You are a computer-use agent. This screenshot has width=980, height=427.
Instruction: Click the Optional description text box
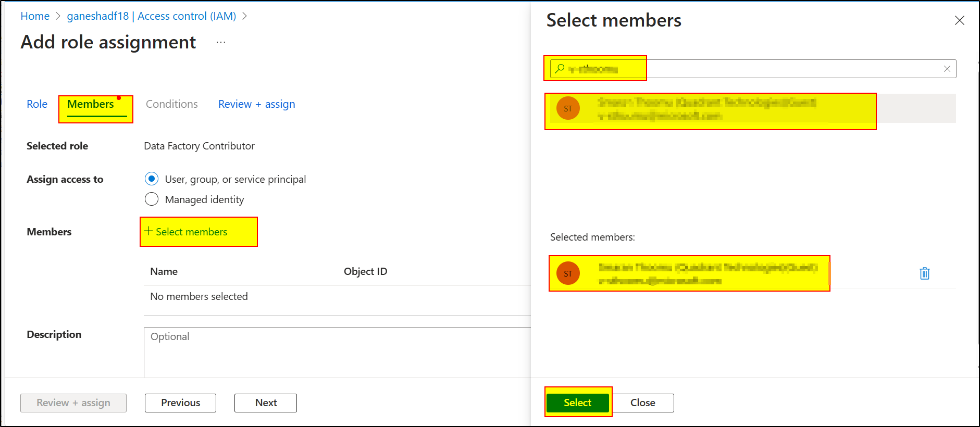(337, 352)
